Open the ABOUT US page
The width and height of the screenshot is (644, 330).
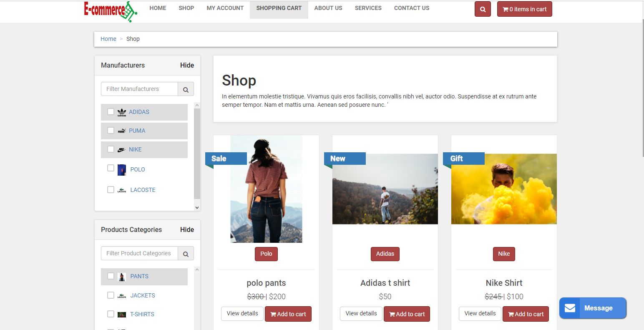pyautogui.click(x=328, y=8)
